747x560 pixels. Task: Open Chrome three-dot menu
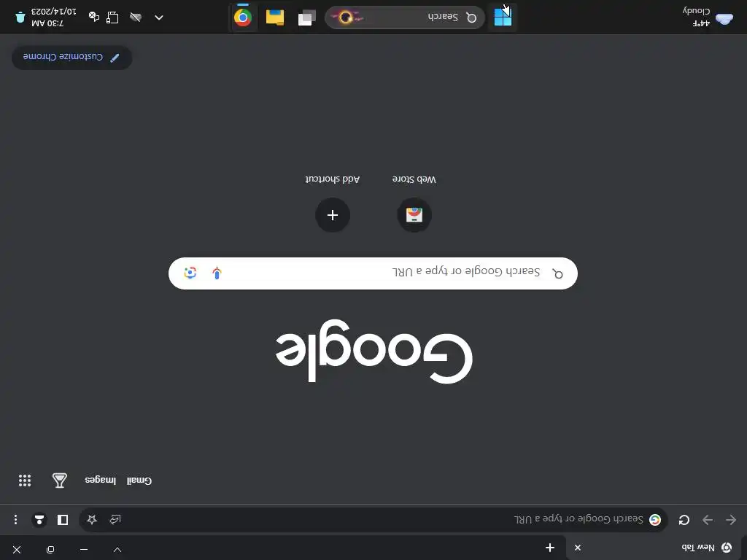tap(16, 519)
